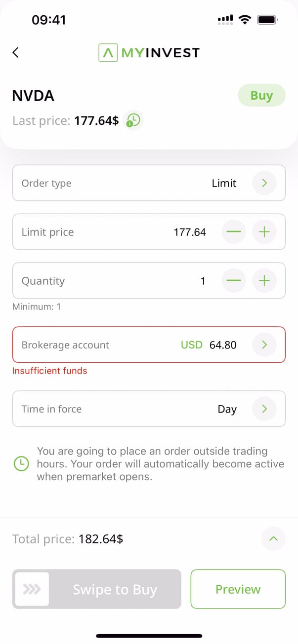
Task: Tap the battery icon in status bar
Action: 267,20
